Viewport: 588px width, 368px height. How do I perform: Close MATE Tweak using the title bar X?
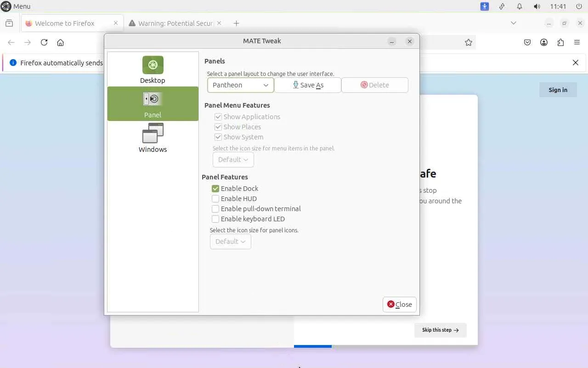pyautogui.click(x=410, y=41)
